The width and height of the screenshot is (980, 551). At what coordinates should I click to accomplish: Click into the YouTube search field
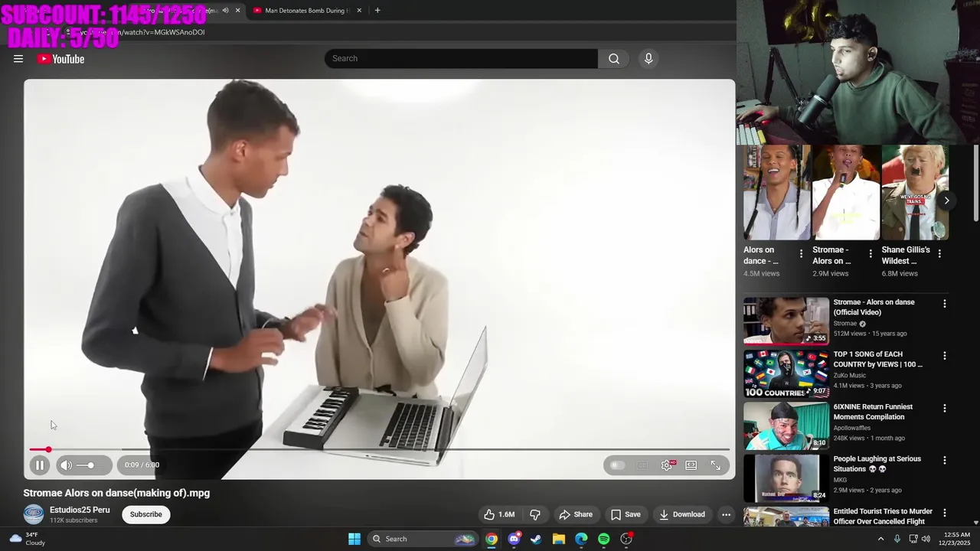[x=461, y=58]
